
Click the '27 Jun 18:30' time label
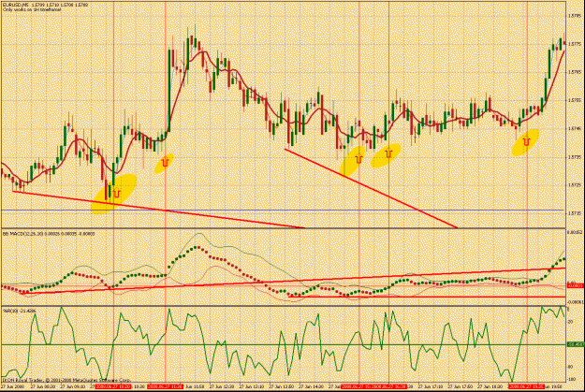[x=490, y=386]
